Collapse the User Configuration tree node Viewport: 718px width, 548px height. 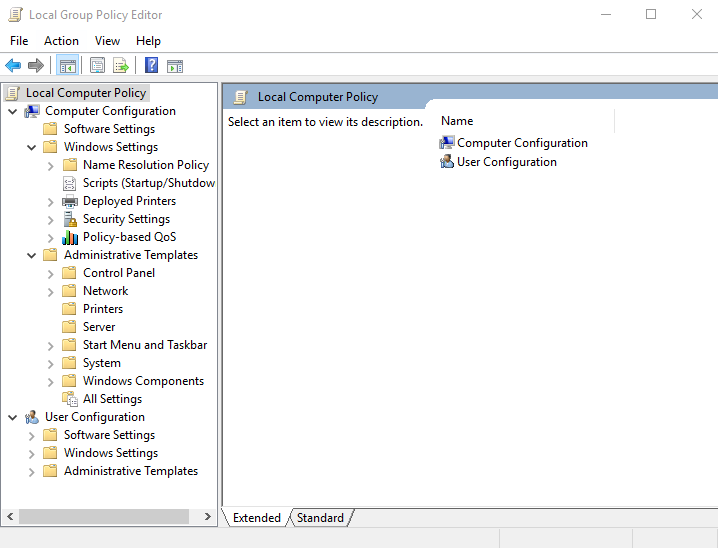coord(12,417)
